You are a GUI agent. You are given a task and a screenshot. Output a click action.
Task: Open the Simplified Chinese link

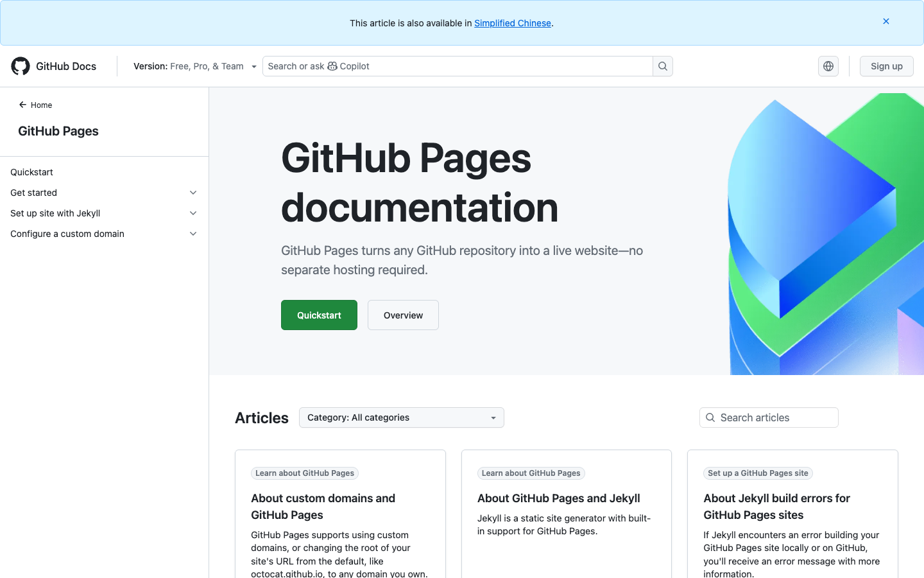click(x=513, y=23)
